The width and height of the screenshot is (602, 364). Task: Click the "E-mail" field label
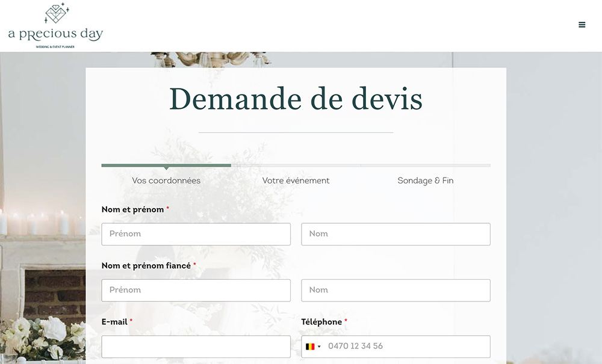114,322
